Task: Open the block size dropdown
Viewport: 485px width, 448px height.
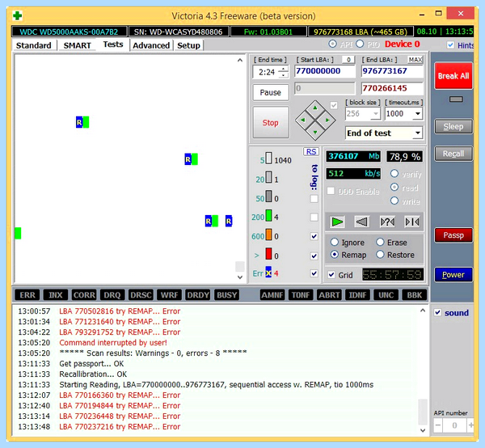Action: point(375,114)
